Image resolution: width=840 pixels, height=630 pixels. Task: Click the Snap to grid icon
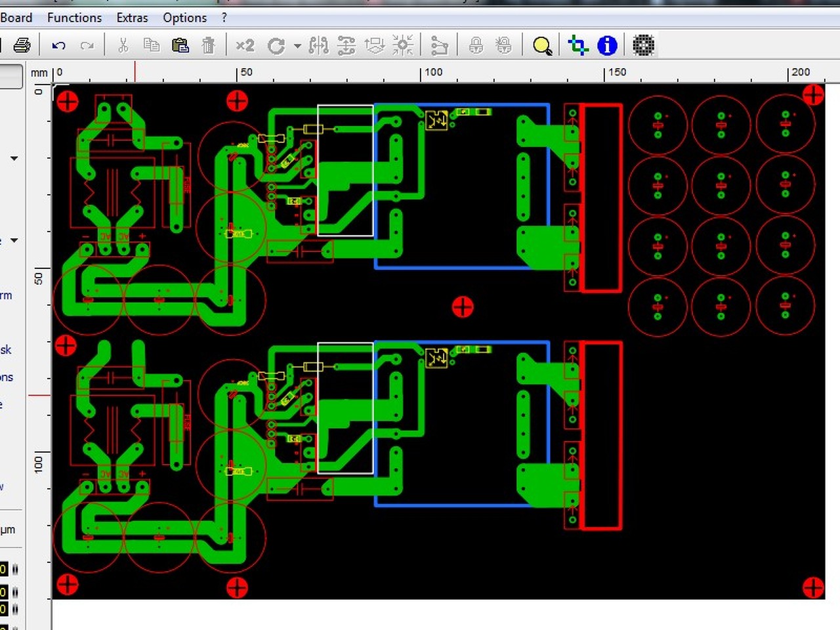click(x=402, y=45)
